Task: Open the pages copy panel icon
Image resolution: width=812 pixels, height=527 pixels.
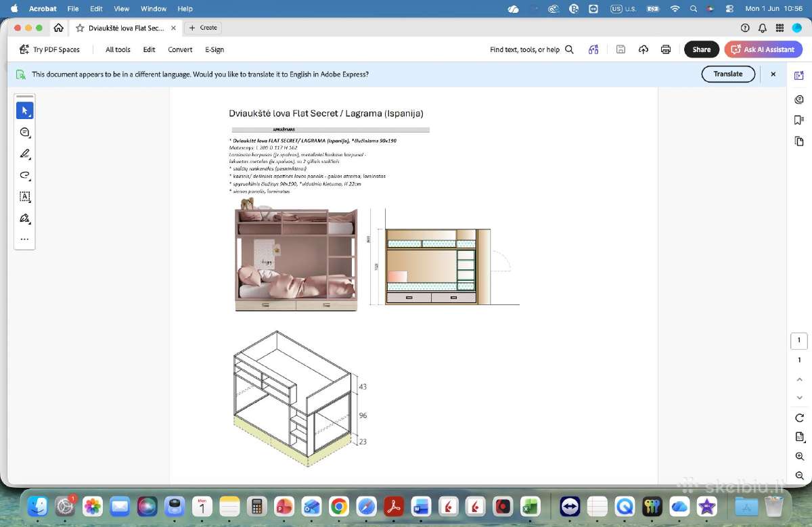Action: point(799,141)
